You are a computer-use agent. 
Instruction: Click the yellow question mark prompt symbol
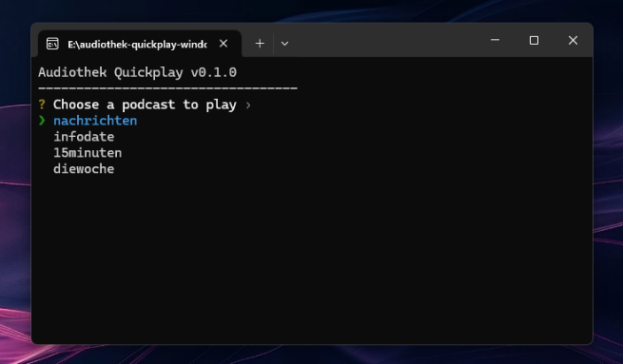point(42,105)
